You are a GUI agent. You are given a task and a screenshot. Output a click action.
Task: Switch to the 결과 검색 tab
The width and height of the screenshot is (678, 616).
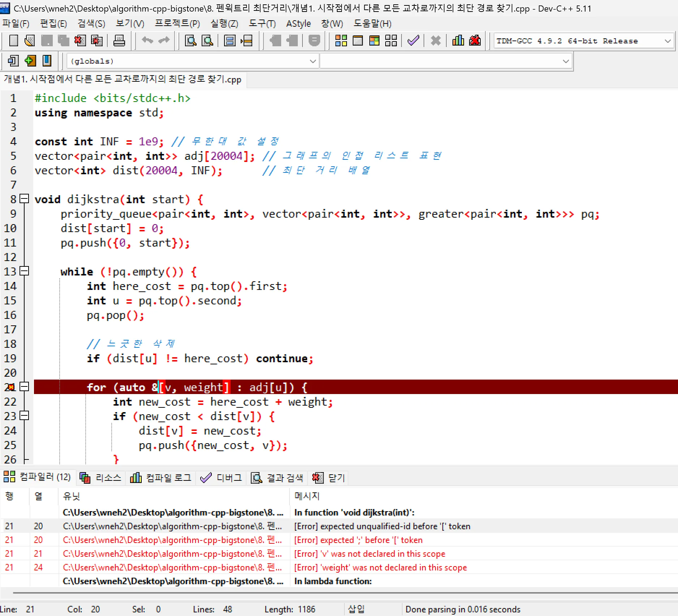click(x=278, y=478)
